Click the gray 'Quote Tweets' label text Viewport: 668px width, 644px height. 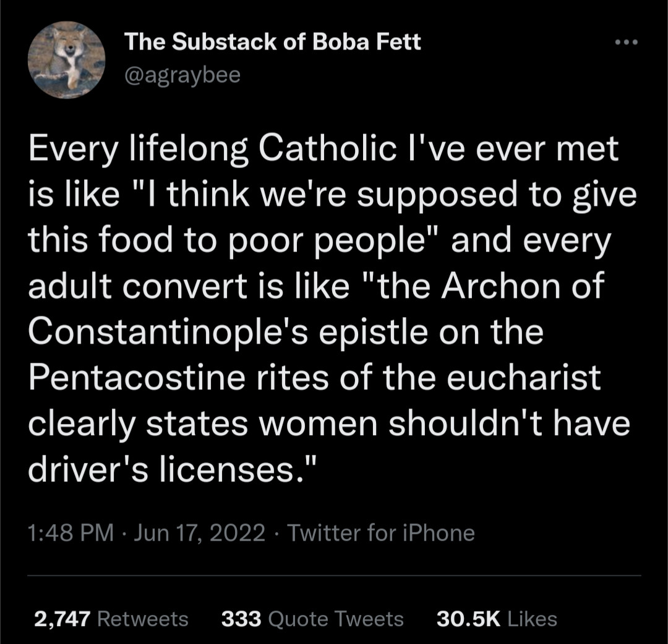coord(336,619)
